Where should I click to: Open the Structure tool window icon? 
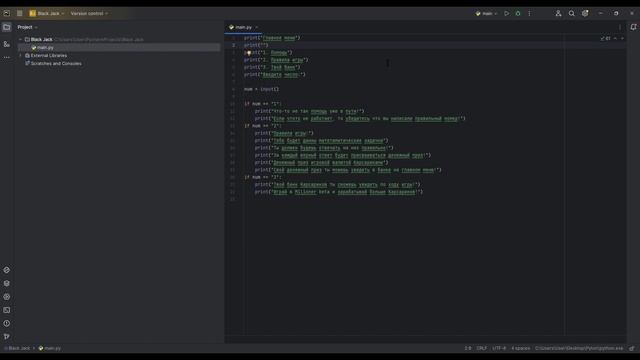7,44
